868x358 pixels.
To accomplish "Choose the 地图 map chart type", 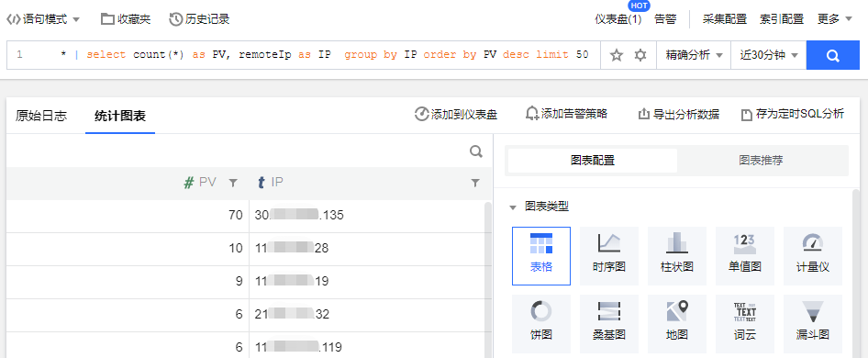I will point(677,324).
